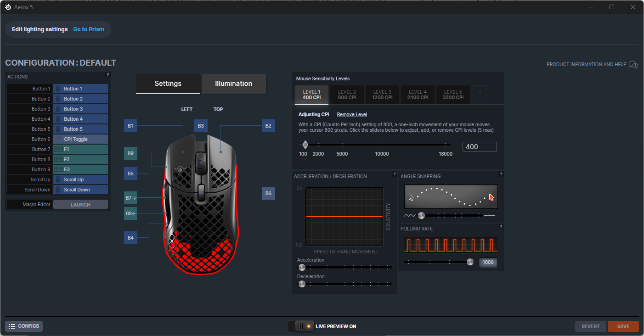Open the Configs list
Image resolution: width=644 pixels, height=336 pixels.
[24, 326]
